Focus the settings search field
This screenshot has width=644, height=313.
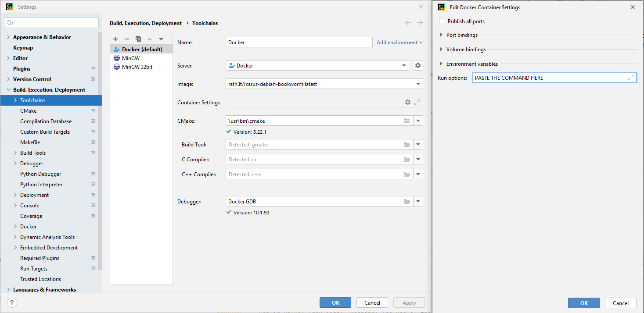click(x=51, y=23)
